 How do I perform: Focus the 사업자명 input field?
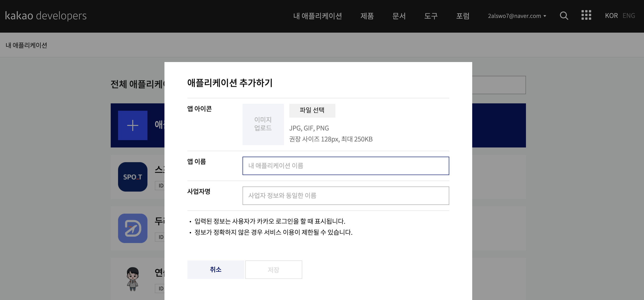(345, 195)
